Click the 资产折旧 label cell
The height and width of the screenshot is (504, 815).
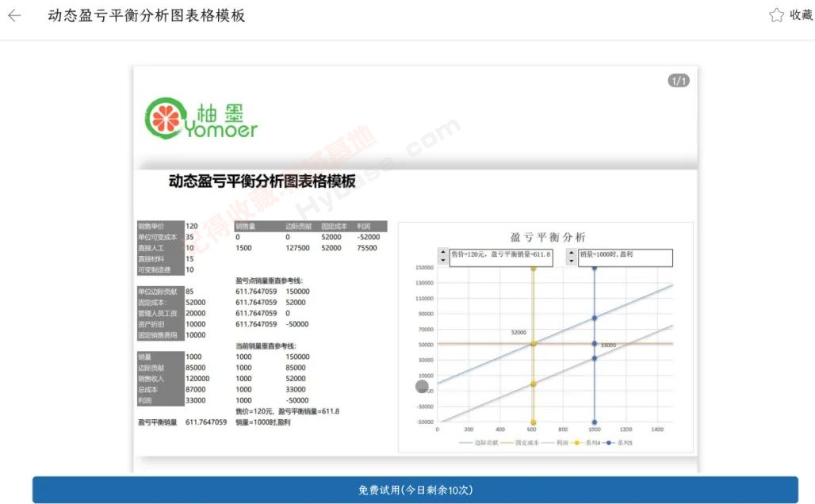pyautogui.click(x=161, y=324)
